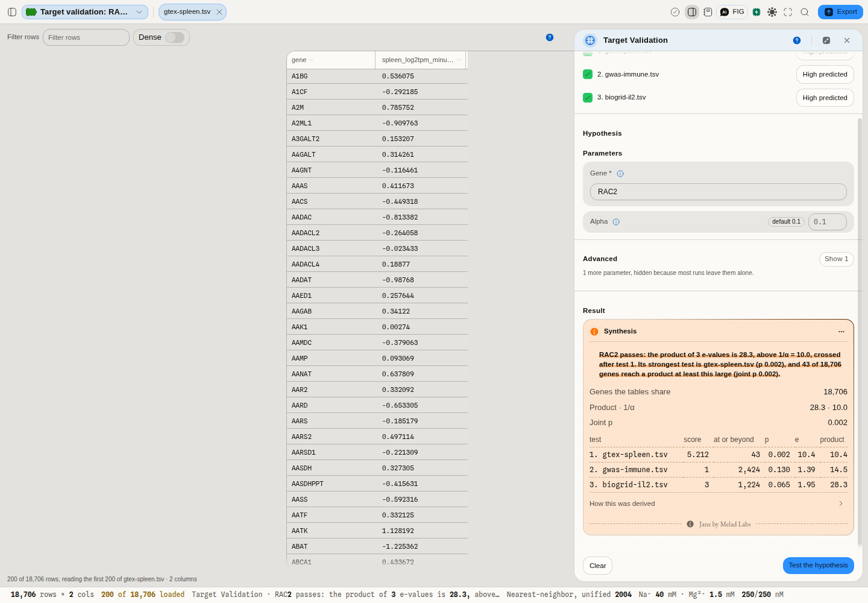Uncheck the 3. biogrid-il2.tsv checkbox
Image resolution: width=868 pixels, height=603 pixels.
point(588,98)
